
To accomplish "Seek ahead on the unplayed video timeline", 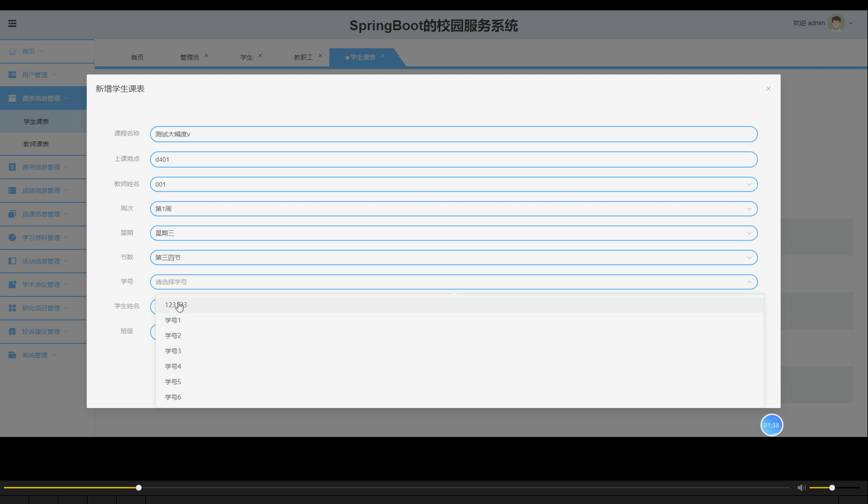I will [466, 487].
